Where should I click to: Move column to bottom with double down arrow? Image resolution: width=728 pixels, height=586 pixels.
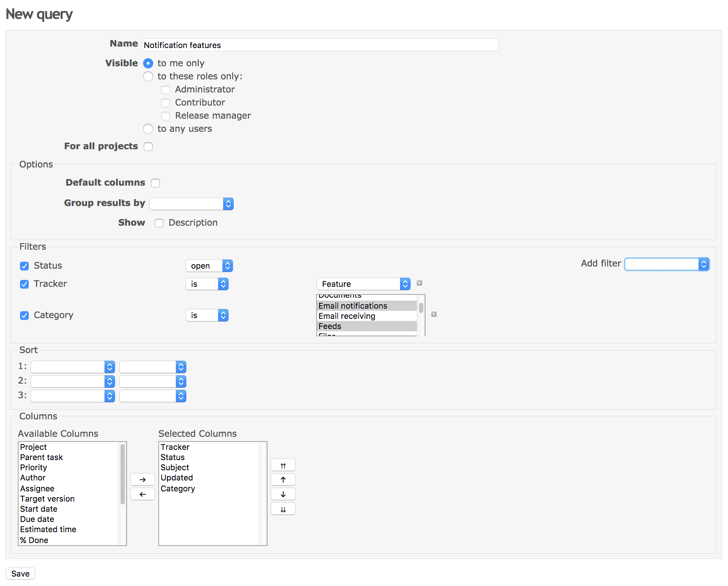(283, 509)
